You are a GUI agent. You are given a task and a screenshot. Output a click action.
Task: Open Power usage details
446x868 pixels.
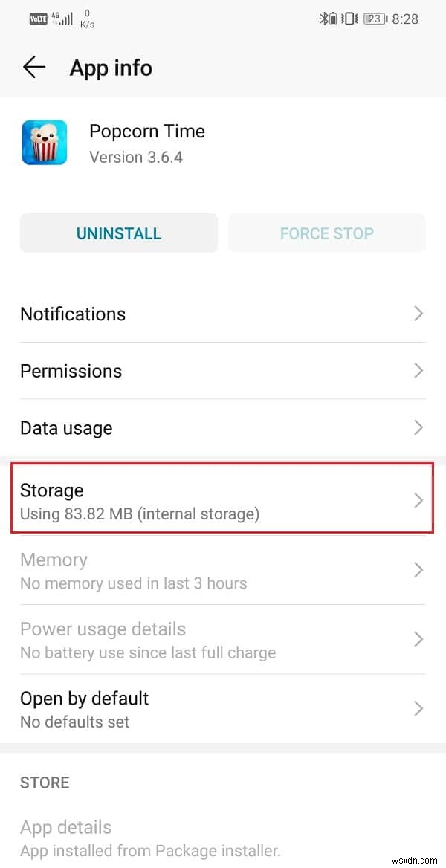223,640
